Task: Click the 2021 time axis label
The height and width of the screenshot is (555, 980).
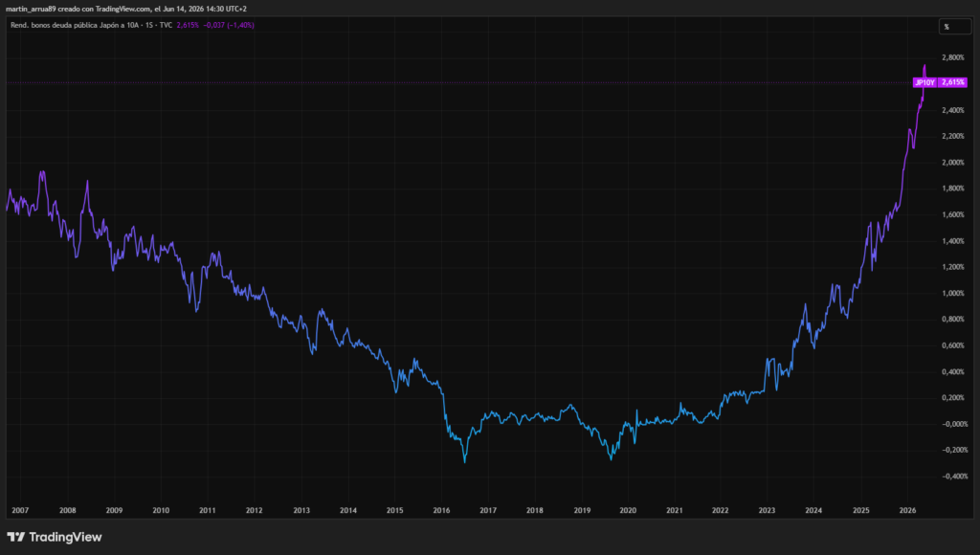Action: (675, 511)
